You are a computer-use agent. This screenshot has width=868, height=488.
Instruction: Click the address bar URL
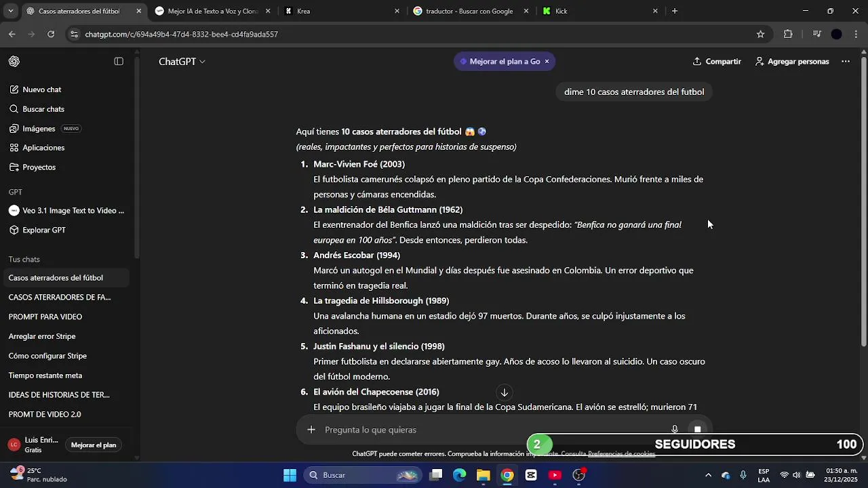point(181,34)
